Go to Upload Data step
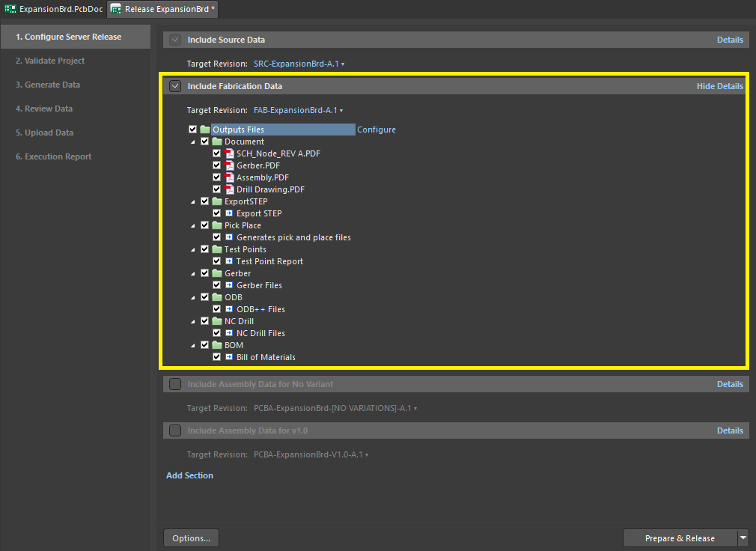 pos(76,133)
